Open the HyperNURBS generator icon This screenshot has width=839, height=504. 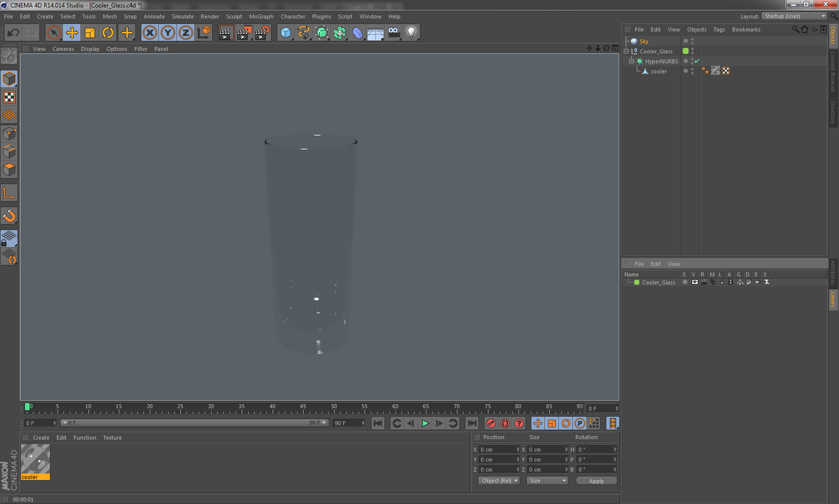322,33
